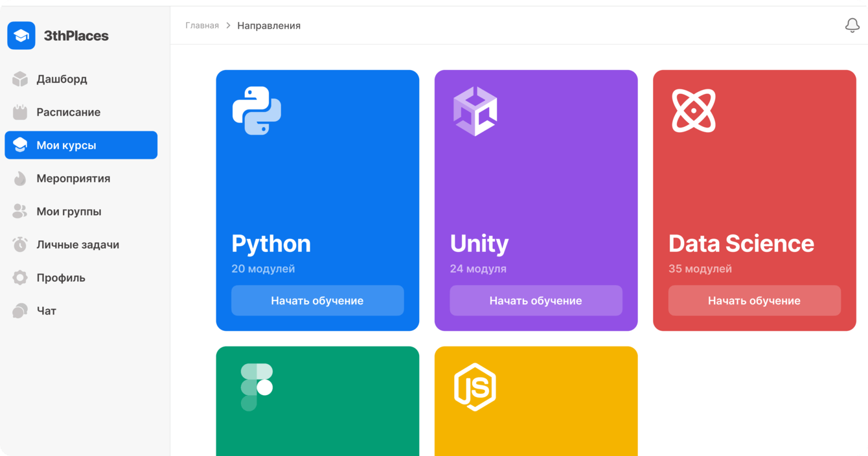The height and width of the screenshot is (456, 868).
Task: Go to Расписание in sidebar
Action: [81, 112]
